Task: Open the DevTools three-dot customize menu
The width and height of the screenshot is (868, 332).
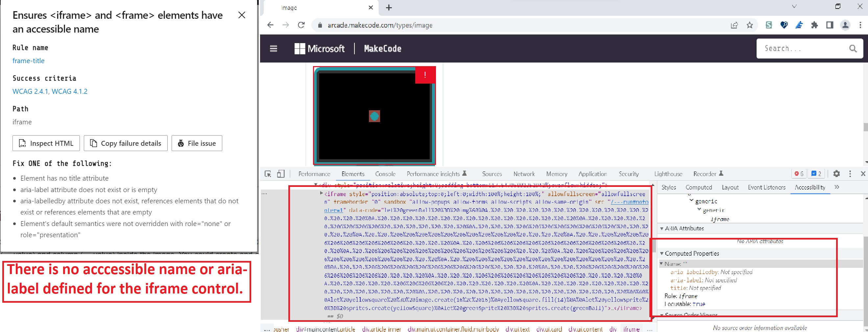Action: pyautogui.click(x=851, y=174)
